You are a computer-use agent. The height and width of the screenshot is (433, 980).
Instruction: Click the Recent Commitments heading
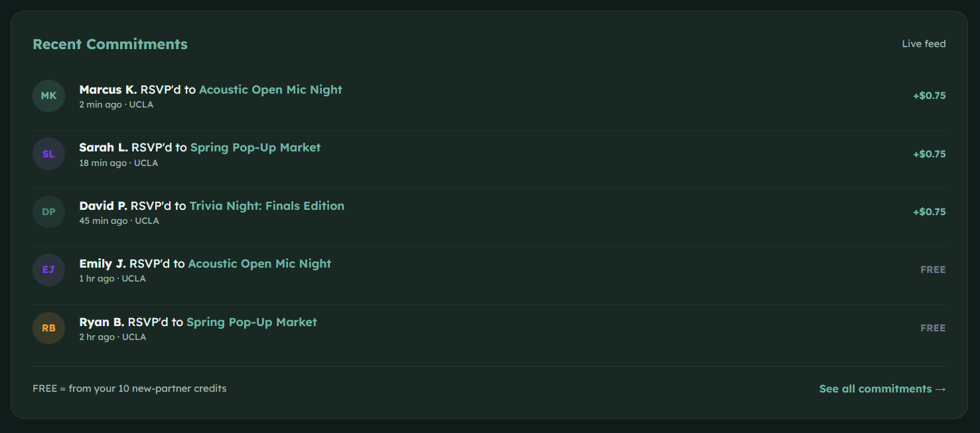click(x=110, y=44)
